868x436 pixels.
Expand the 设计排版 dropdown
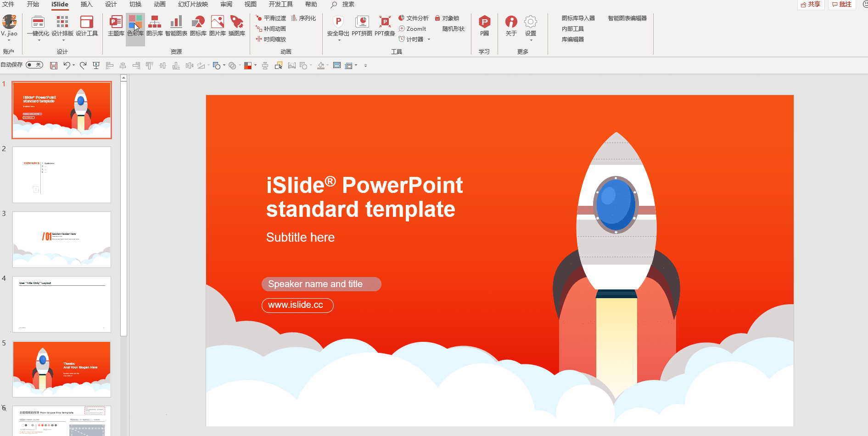(63, 40)
